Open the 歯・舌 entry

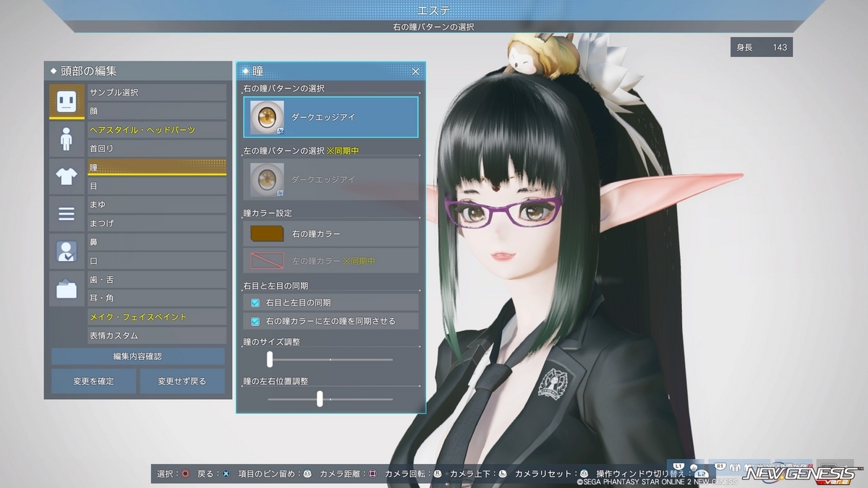[x=157, y=280]
